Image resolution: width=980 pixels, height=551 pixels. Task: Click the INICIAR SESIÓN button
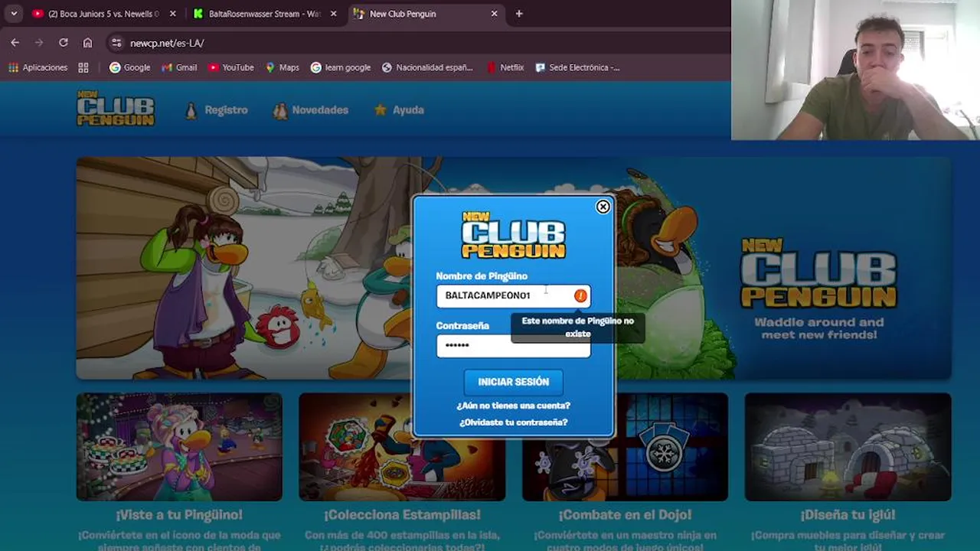pos(513,382)
